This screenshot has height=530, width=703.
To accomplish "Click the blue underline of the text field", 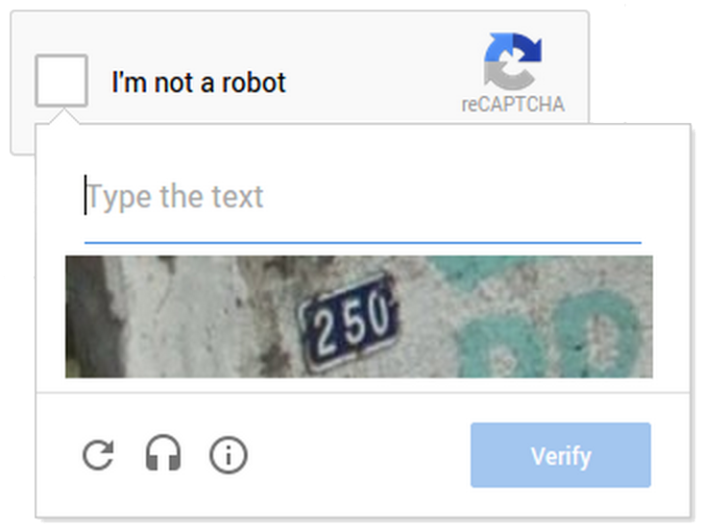I will [x=363, y=243].
